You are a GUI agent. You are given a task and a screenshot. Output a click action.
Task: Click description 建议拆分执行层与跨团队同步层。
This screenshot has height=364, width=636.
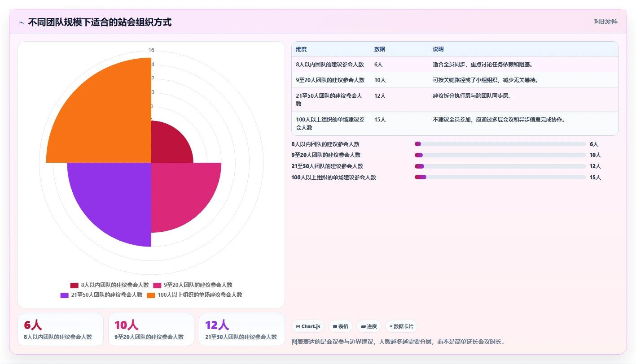coord(472,96)
